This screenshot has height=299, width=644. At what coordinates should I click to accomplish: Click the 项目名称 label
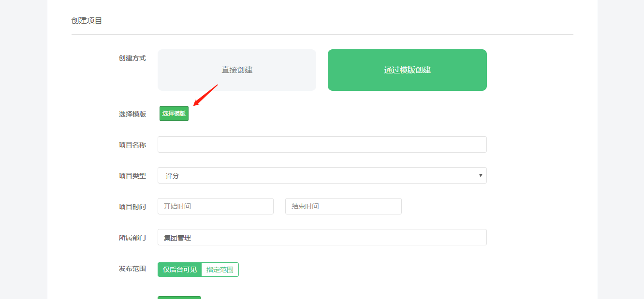(x=132, y=145)
